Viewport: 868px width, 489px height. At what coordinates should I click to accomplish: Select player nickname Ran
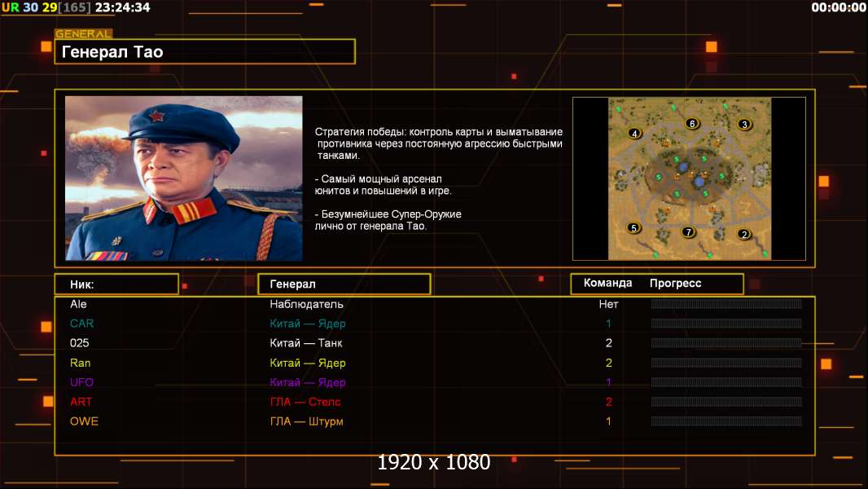[81, 363]
